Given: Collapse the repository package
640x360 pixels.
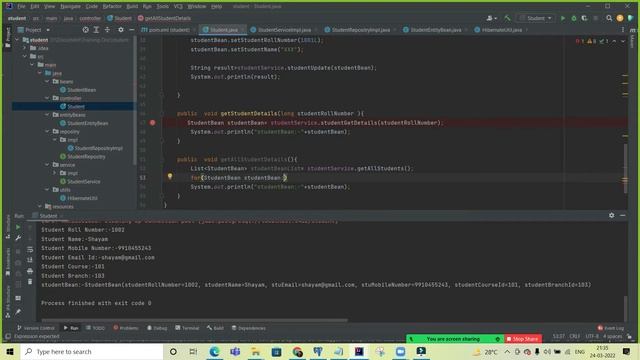Looking at the screenshot, I should 47,131.
